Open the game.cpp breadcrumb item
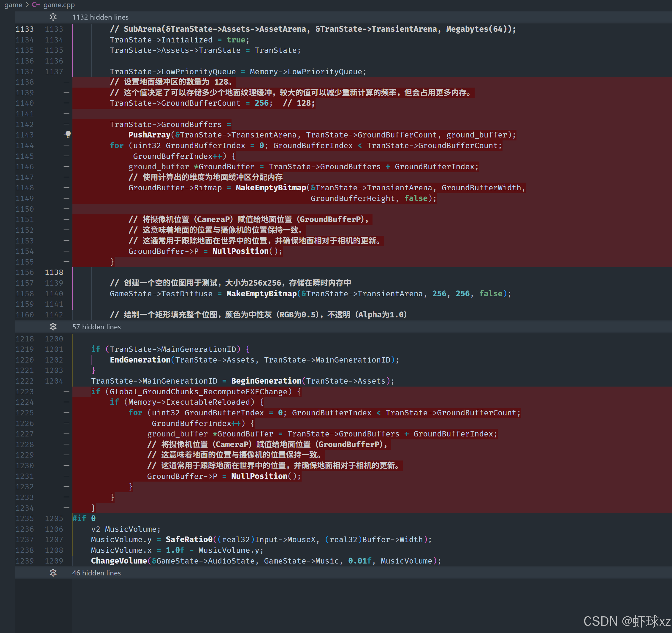 [59, 5]
